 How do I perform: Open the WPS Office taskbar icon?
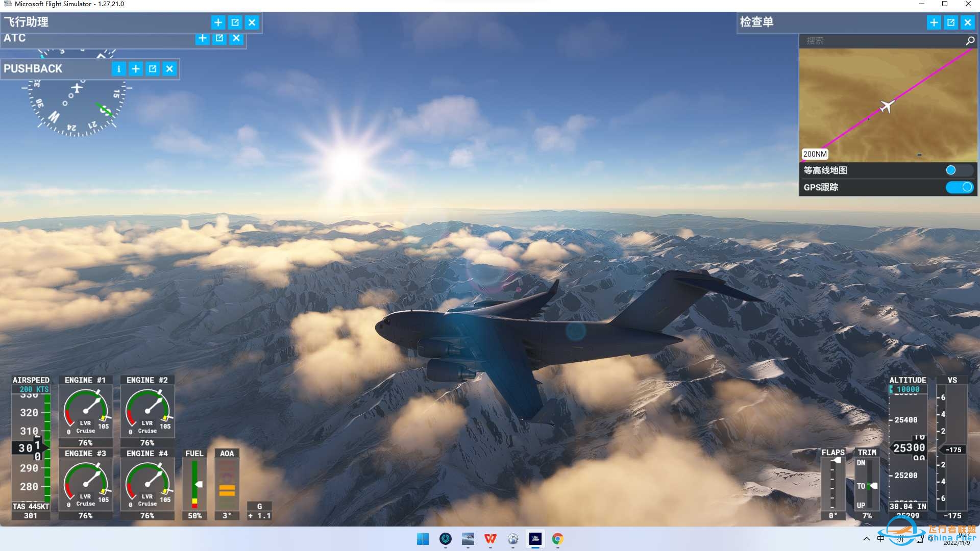pyautogui.click(x=491, y=539)
